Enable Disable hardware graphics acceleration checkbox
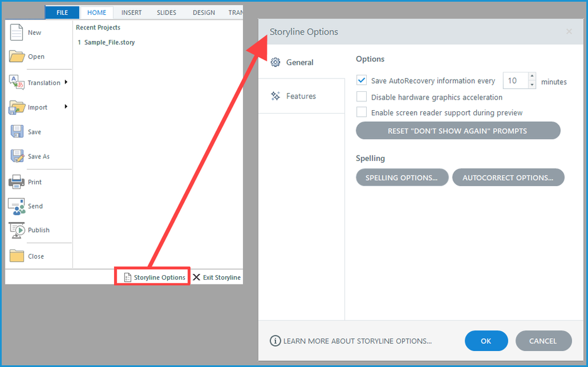Screen dimensions: 588x367 [x=361, y=97]
